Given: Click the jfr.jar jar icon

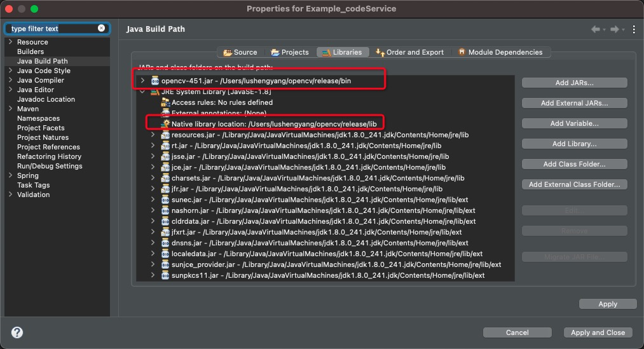Looking at the screenshot, I should (x=165, y=189).
